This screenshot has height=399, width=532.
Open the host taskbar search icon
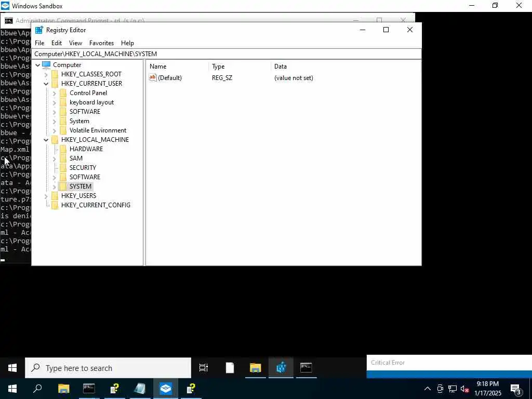tap(37, 389)
